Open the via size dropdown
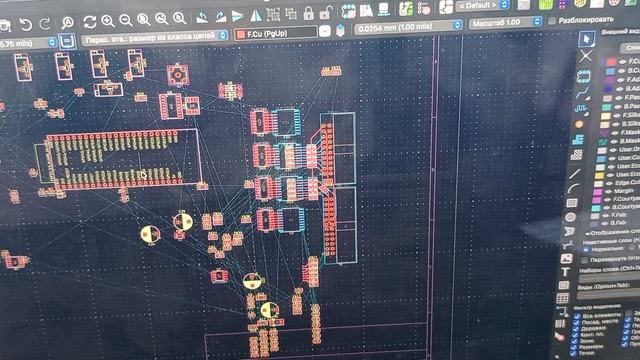The height and width of the screenshot is (360, 640). [155, 37]
